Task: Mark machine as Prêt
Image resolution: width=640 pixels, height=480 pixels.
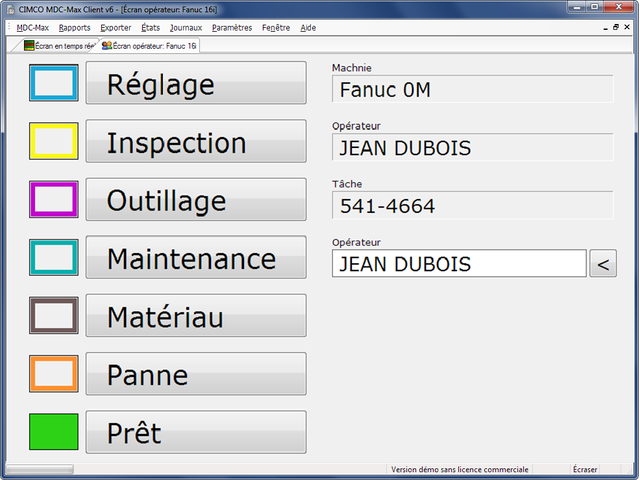Action: tap(196, 432)
